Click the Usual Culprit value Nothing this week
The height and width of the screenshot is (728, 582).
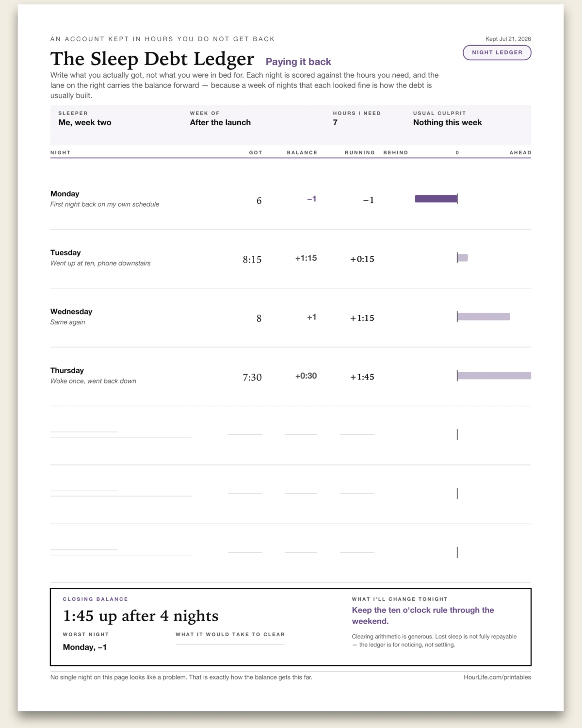coord(447,122)
